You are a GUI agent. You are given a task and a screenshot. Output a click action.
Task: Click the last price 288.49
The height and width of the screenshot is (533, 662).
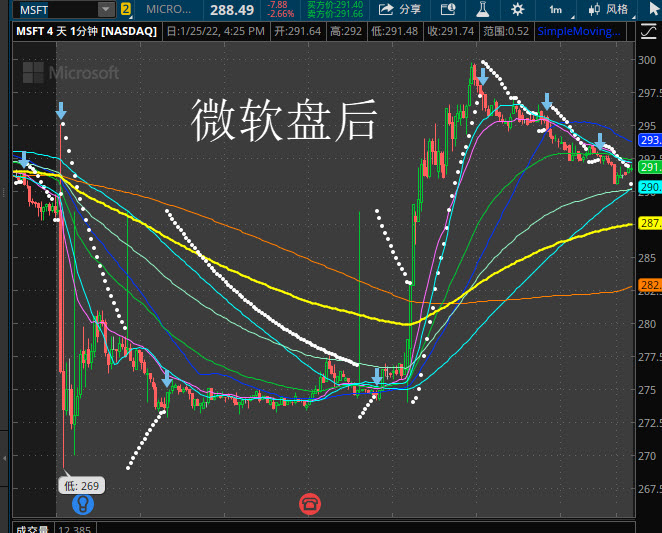[232, 10]
